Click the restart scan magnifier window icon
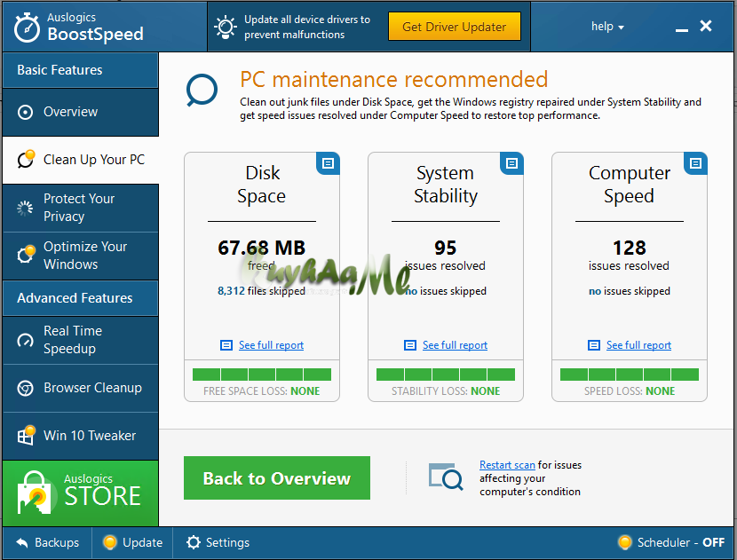737x560 pixels. tap(446, 477)
